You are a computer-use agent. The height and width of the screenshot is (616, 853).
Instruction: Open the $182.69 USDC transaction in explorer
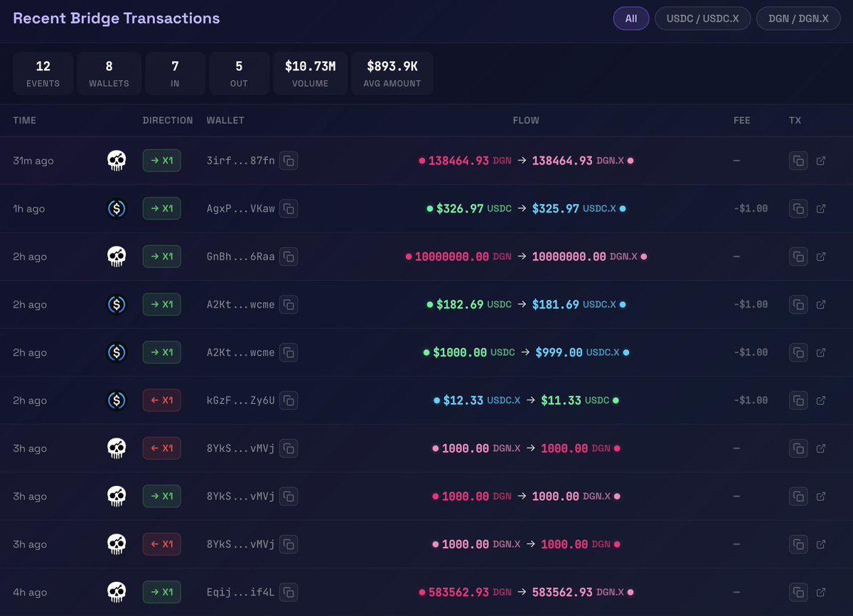point(821,305)
